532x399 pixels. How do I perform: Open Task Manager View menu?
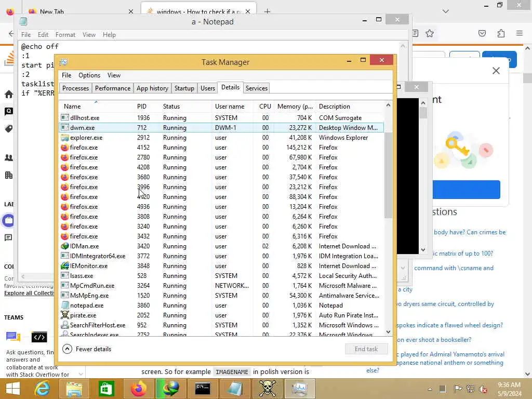pyautogui.click(x=114, y=75)
